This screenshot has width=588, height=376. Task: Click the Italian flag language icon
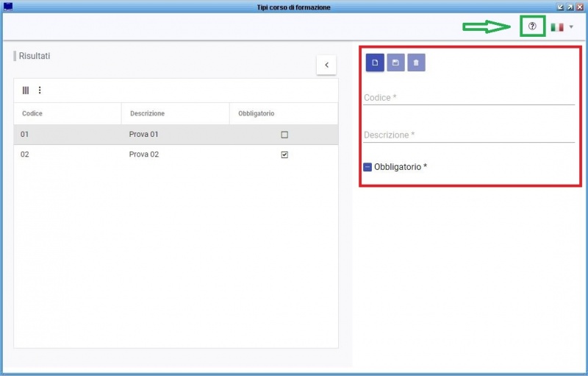point(557,27)
